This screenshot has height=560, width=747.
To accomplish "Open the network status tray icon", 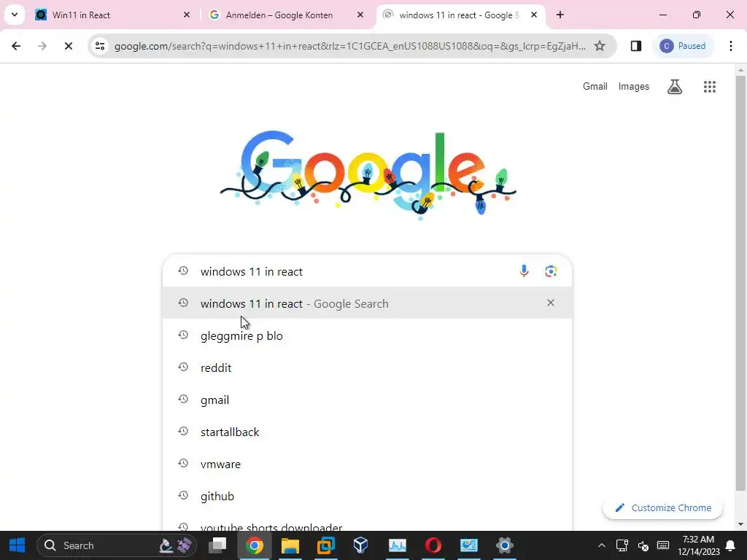I will tap(622, 545).
